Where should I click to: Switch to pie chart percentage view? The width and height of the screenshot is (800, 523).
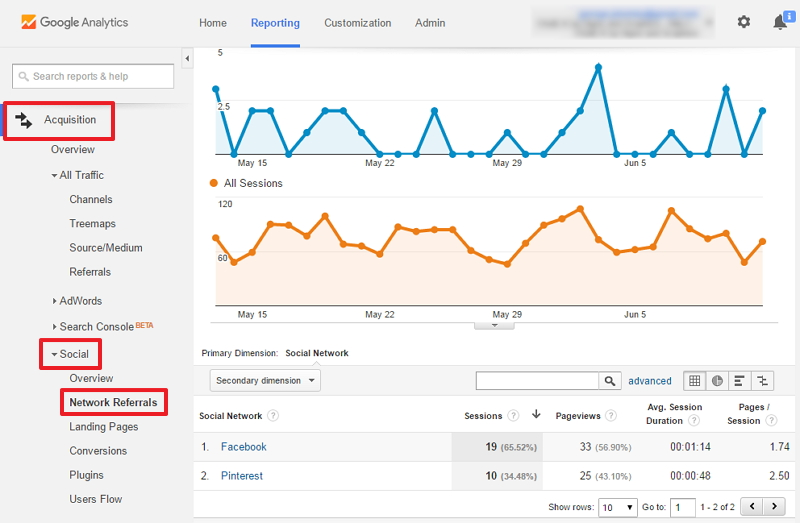pos(717,381)
